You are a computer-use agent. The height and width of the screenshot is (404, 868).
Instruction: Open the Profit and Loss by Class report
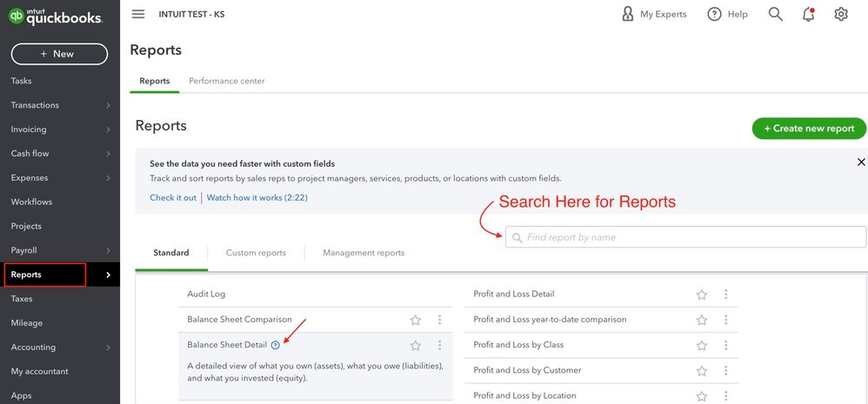(x=518, y=345)
